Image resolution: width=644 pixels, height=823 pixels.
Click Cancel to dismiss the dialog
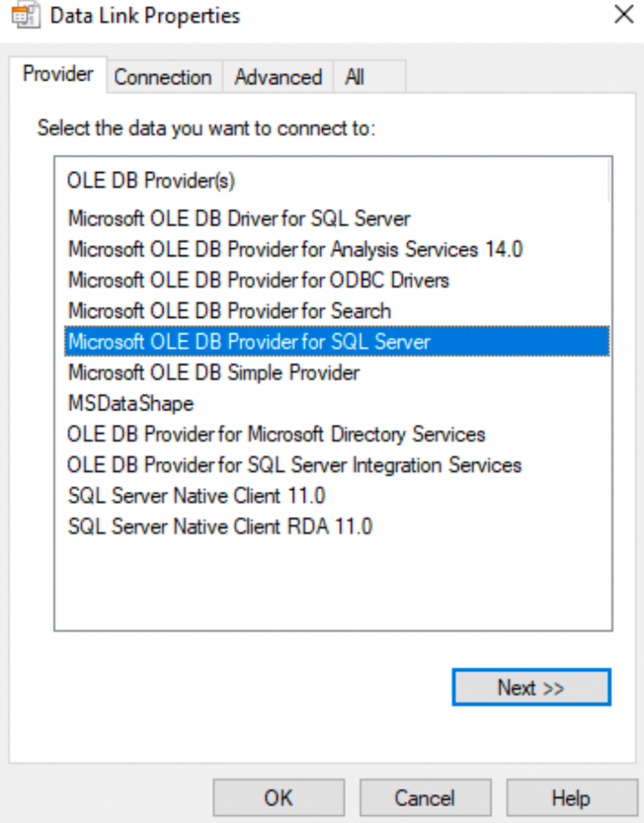point(424,797)
